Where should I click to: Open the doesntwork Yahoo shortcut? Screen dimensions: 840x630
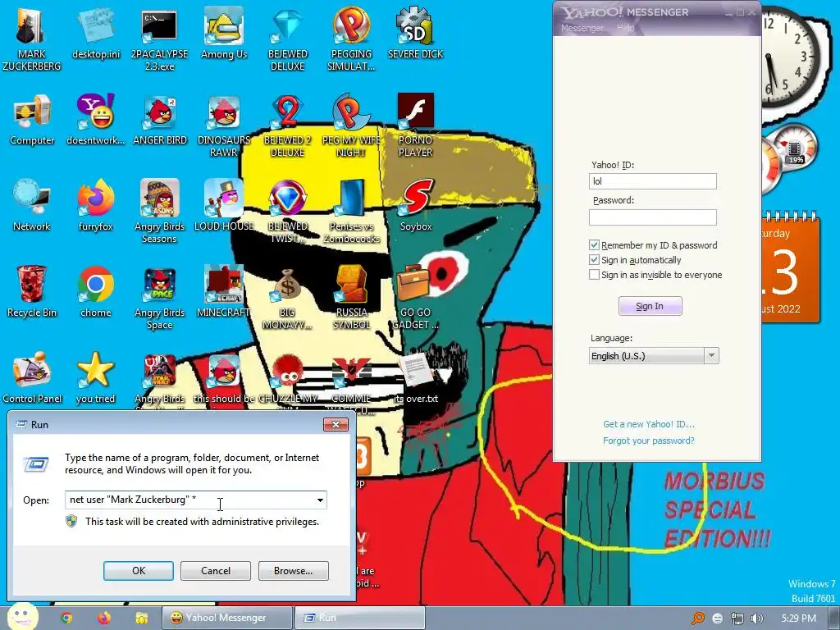96,120
